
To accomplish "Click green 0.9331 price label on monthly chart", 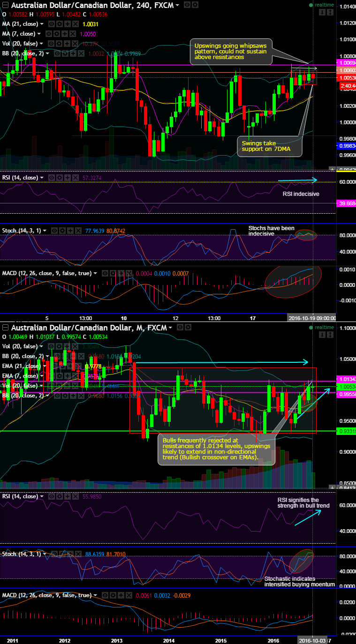I will click(346, 431).
